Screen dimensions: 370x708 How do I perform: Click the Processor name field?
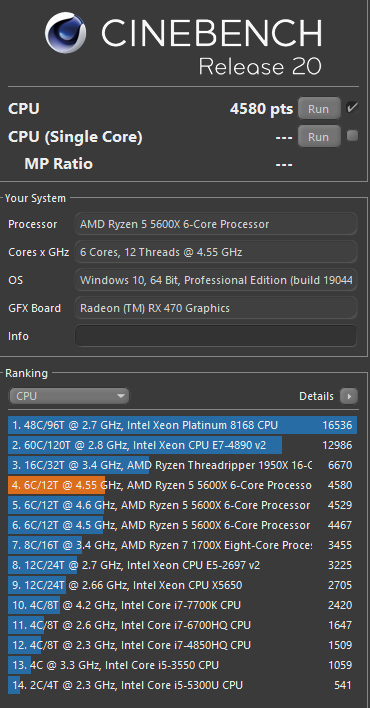click(216, 224)
